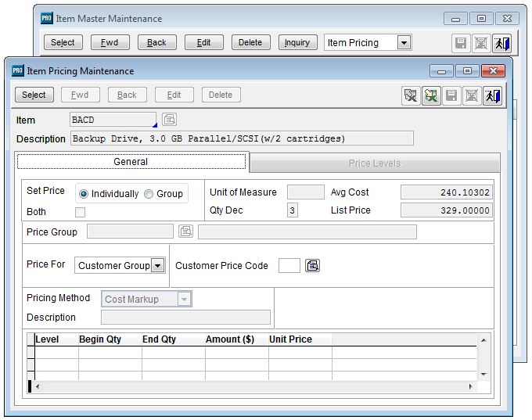This screenshot has height=420, width=532.
Task: Click the Pricing Method Description field
Action: 185,318
